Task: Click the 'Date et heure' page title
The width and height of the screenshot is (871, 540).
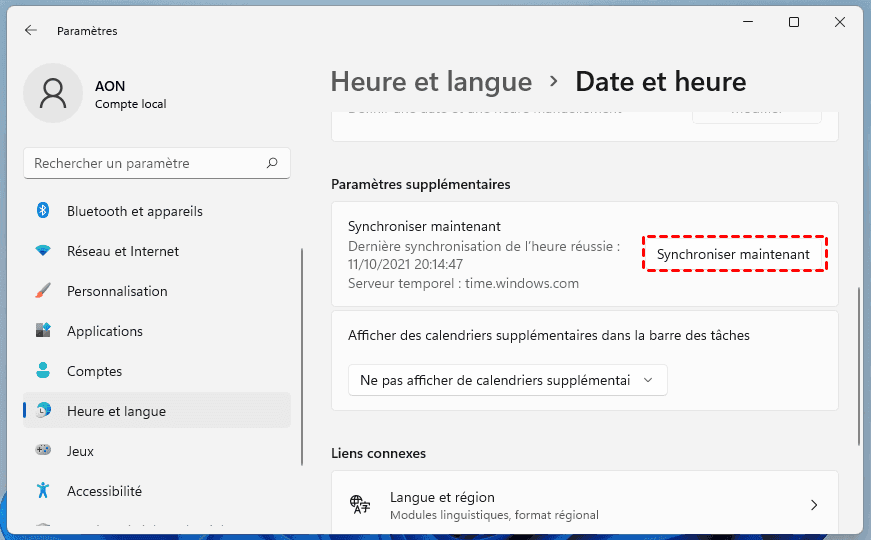Action: tap(660, 82)
